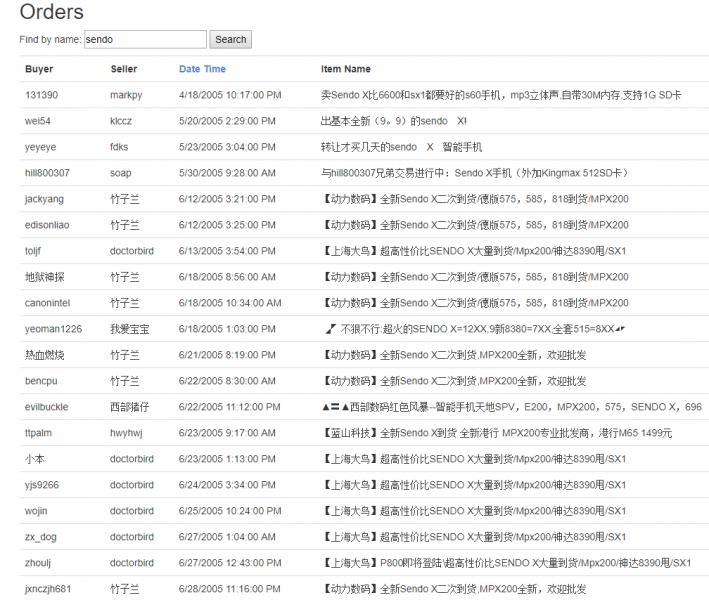This screenshot has height=600, width=709.
Task: Click seller fdks in the yeyeye row
Action: 120,147
